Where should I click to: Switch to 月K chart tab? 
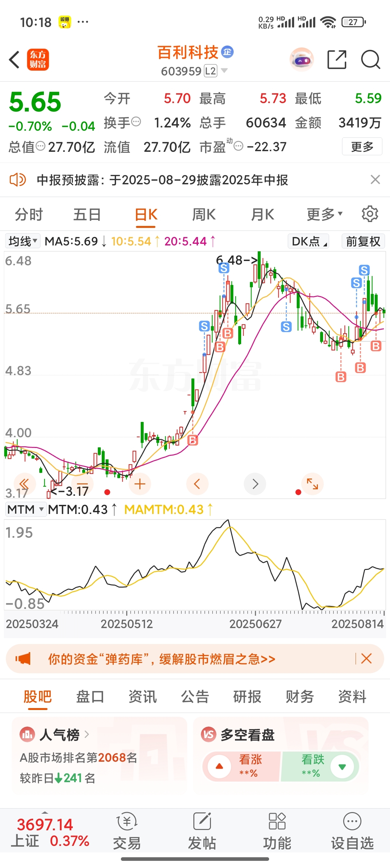pos(262,214)
